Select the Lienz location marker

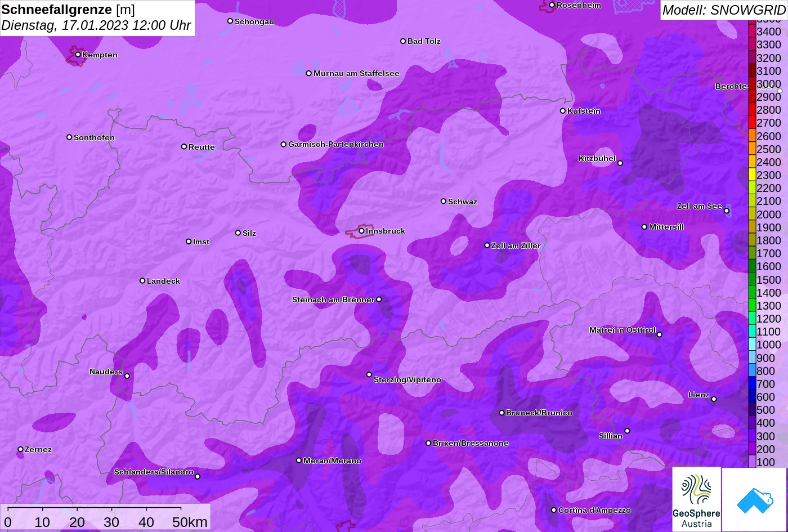714,399
